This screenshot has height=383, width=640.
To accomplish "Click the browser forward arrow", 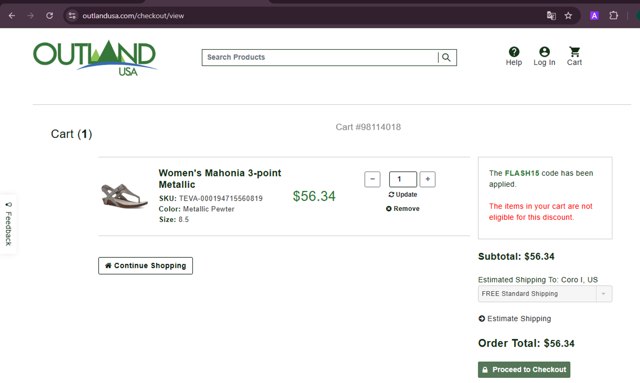I will pyautogui.click(x=31, y=16).
